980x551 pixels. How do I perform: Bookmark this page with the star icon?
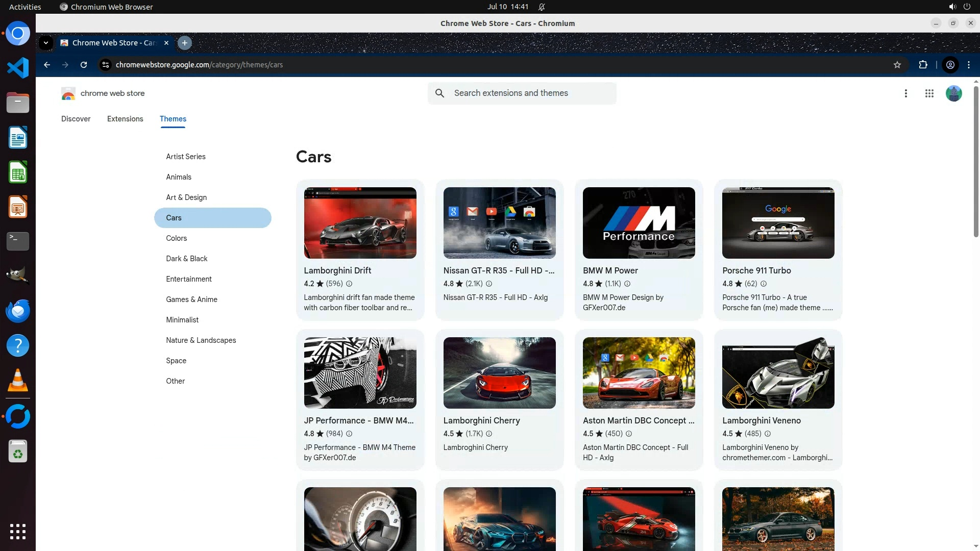click(897, 65)
